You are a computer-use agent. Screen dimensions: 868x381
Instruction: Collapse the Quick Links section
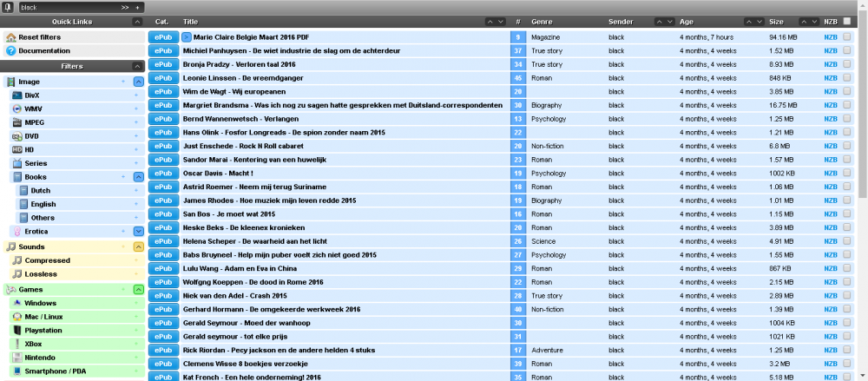tap(137, 21)
